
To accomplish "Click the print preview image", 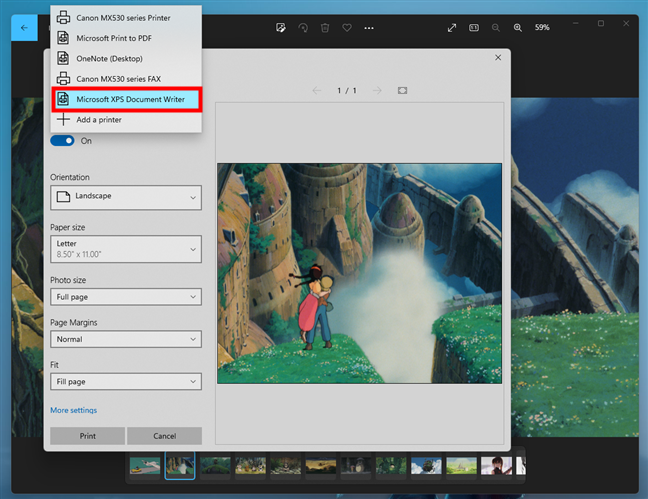I will coord(360,273).
